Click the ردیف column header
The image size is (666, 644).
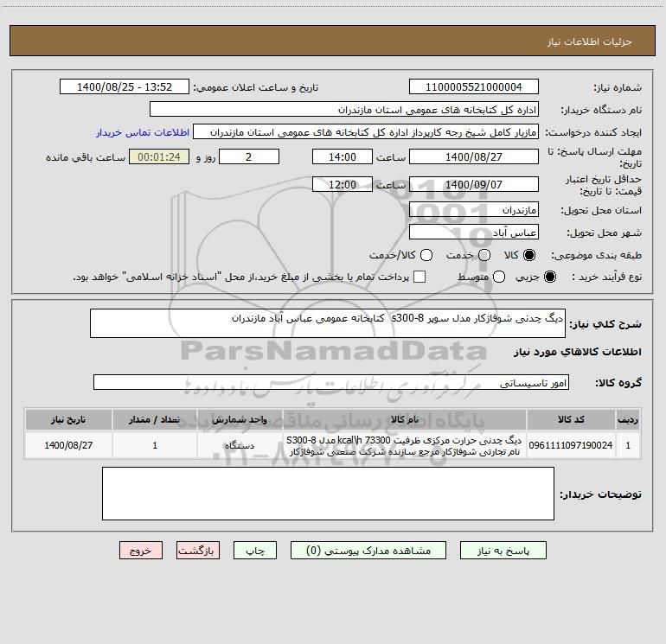pyautogui.click(x=628, y=419)
